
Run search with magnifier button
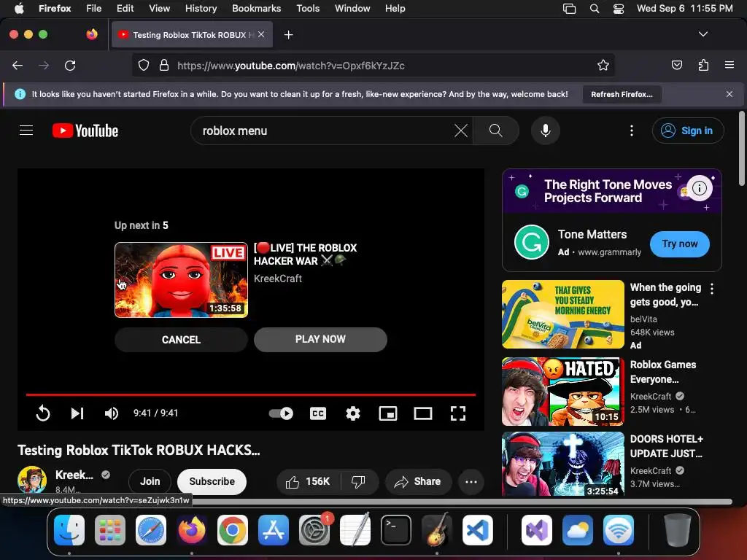[x=495, y=131]
